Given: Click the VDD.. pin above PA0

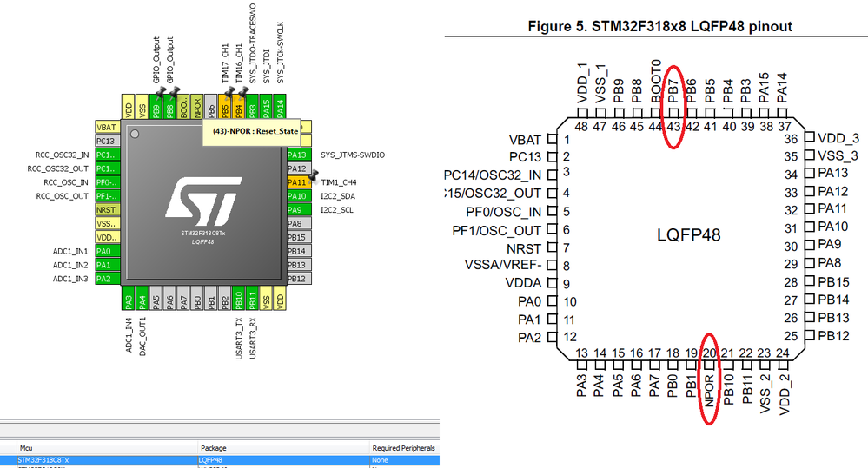Looking at the screenshot, I should 108,237.
